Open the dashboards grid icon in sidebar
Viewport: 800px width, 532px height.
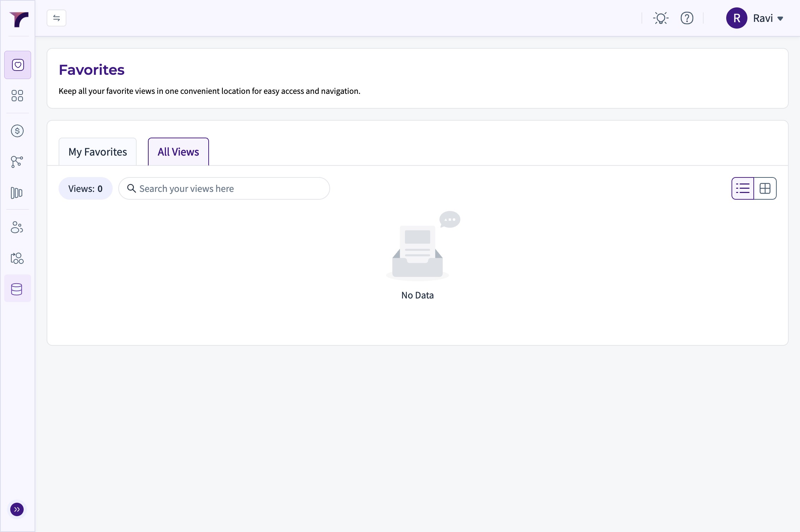(17, 96)
